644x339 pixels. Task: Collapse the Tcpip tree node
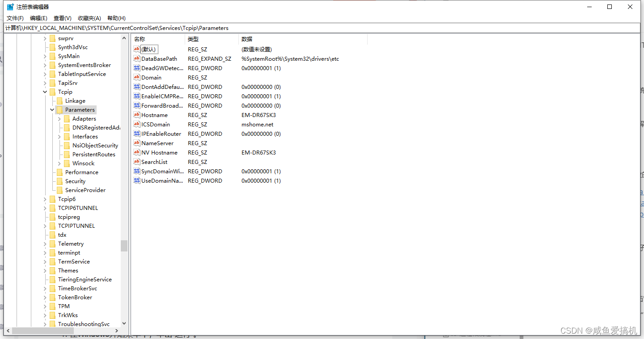(45, 92)
